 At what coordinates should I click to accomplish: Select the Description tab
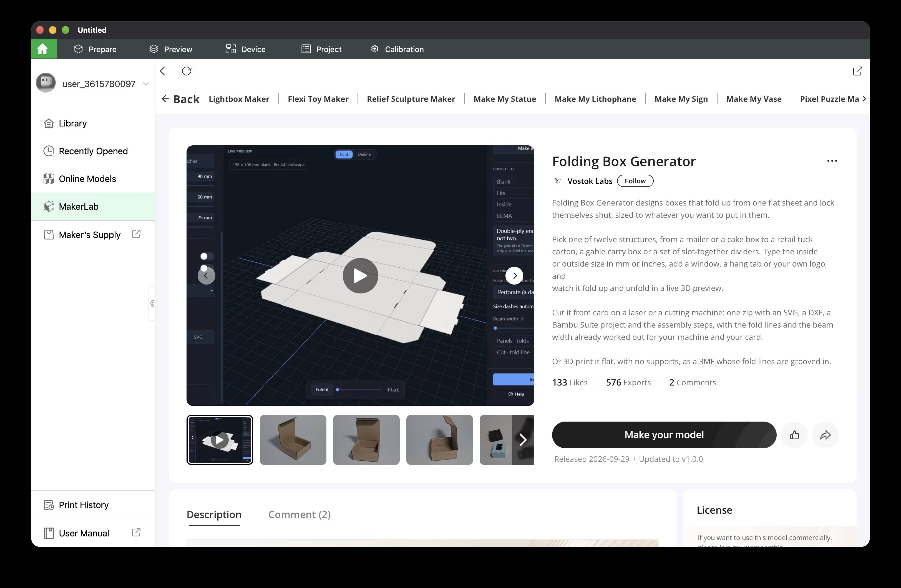click(x=214, y=514)
